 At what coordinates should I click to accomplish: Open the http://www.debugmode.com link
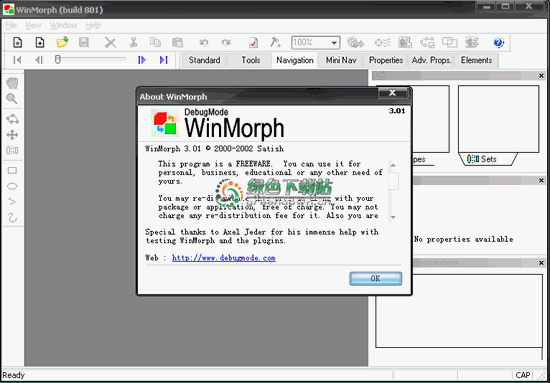223,258
